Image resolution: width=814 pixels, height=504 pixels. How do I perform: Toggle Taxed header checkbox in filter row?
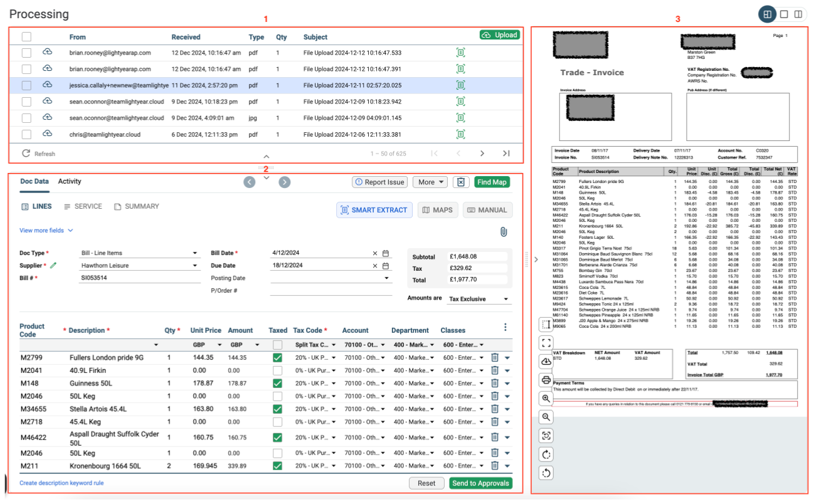(277, 345)
